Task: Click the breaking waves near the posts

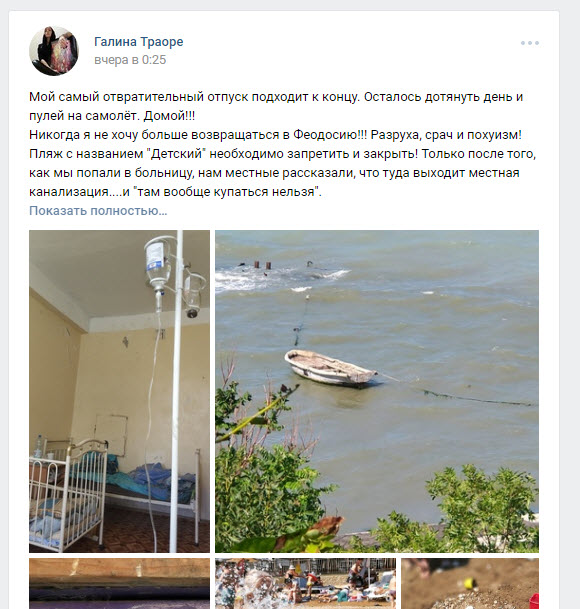Action: point(282,277)
